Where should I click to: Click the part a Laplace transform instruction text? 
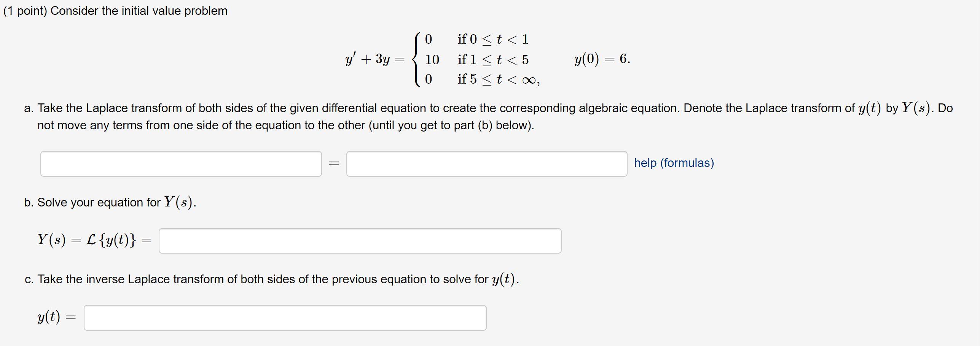click(x=488, y=116)
